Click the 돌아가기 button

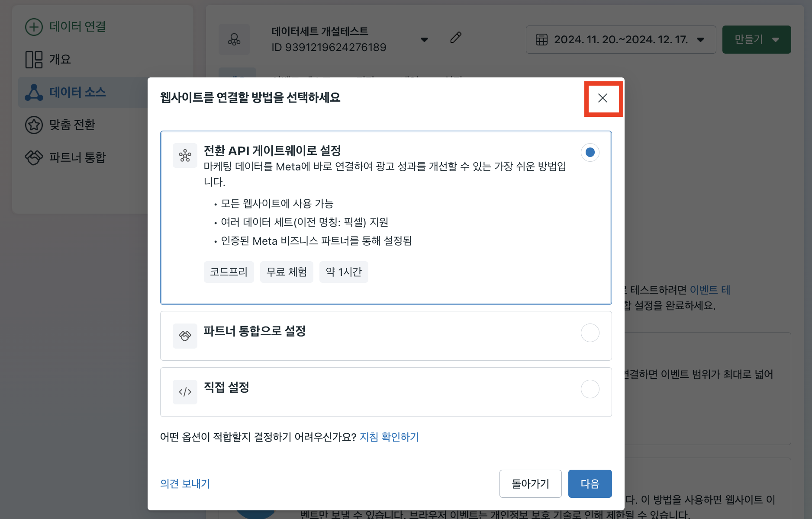[531, 484]
